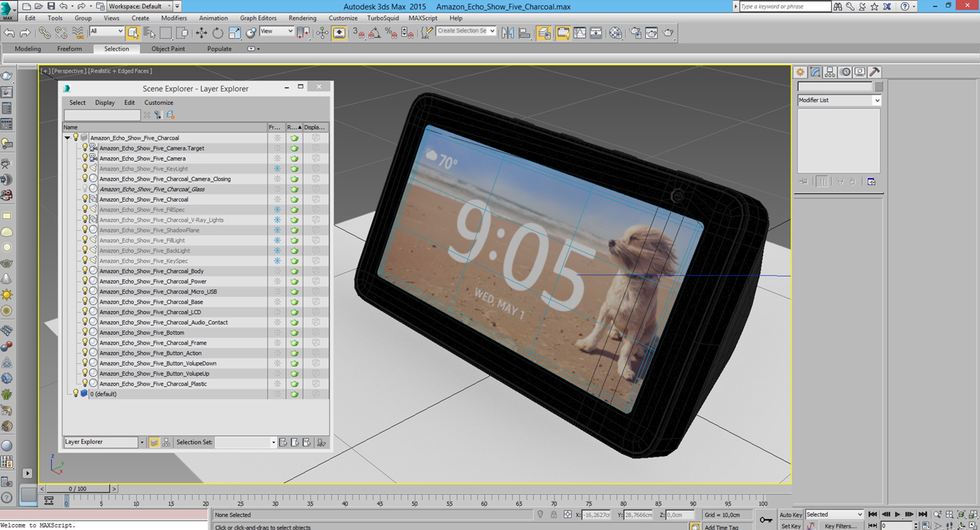Open the View reference coordinate dropdown
980x530 pixels.
click(276, 31)
